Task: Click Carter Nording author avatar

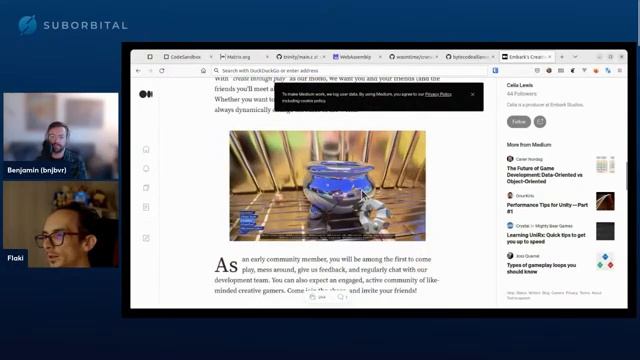Action: [510, 159]
